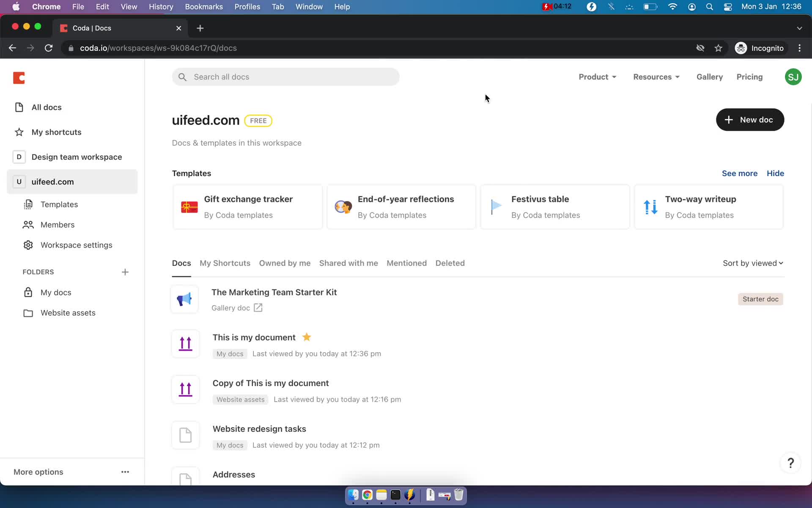Click Marketing kit megaphone icon
The width and height of the screenshot is (812, 508).
(184, 299)
